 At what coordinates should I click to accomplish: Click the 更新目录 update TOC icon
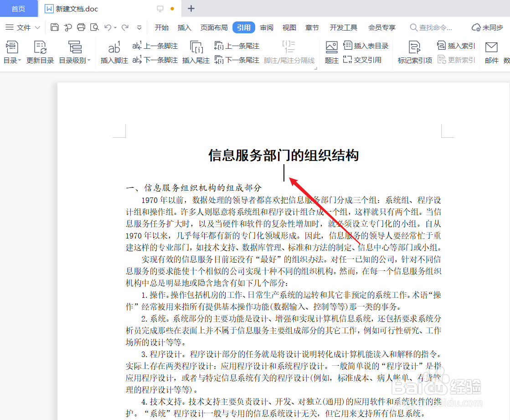pyautogui.click(x=40, y=52)
